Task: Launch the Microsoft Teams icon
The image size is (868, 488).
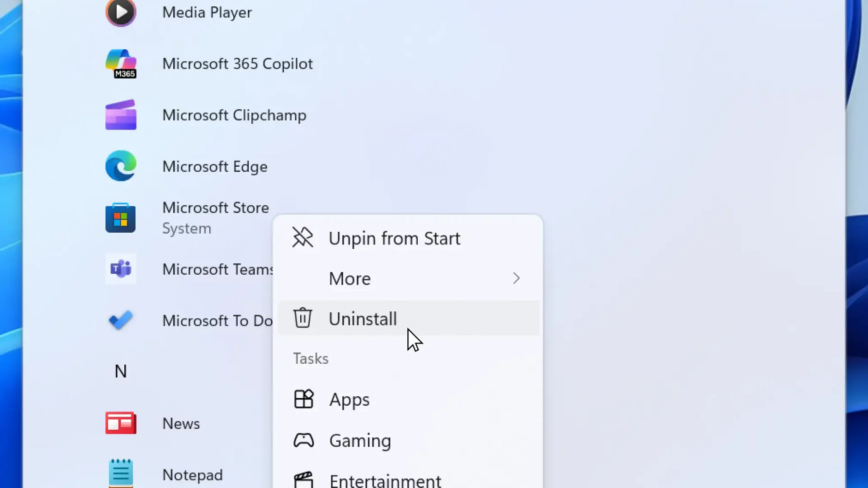Action: (x=121, y=269)
